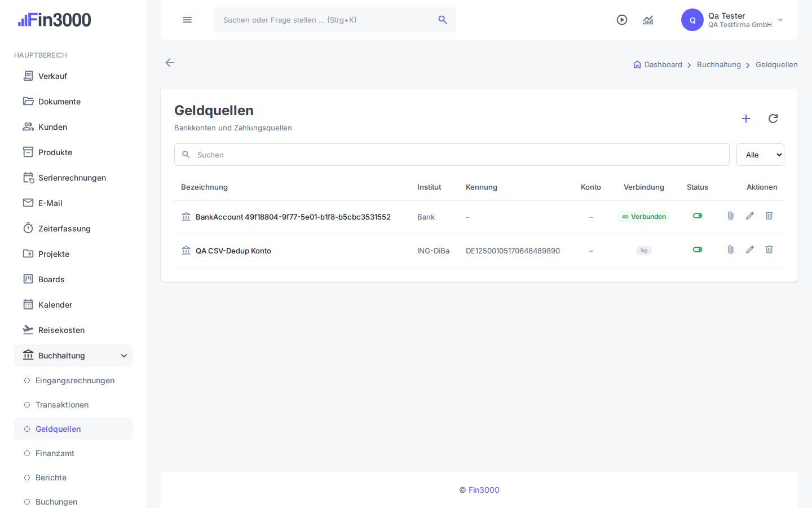The image size is (812, 508).
Task: Open attachments for BankAccount 49f18804 row
Action: pos(731,216)
